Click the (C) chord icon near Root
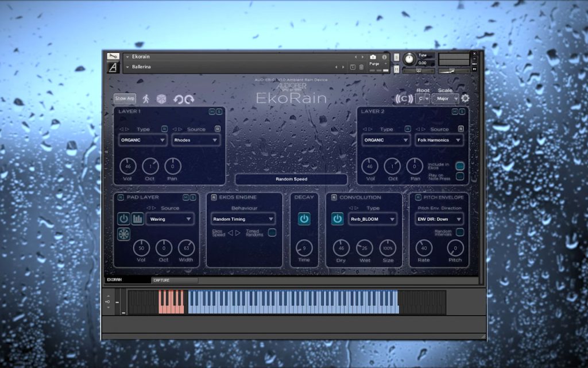588x368 pixels. (x=404, y=99)
